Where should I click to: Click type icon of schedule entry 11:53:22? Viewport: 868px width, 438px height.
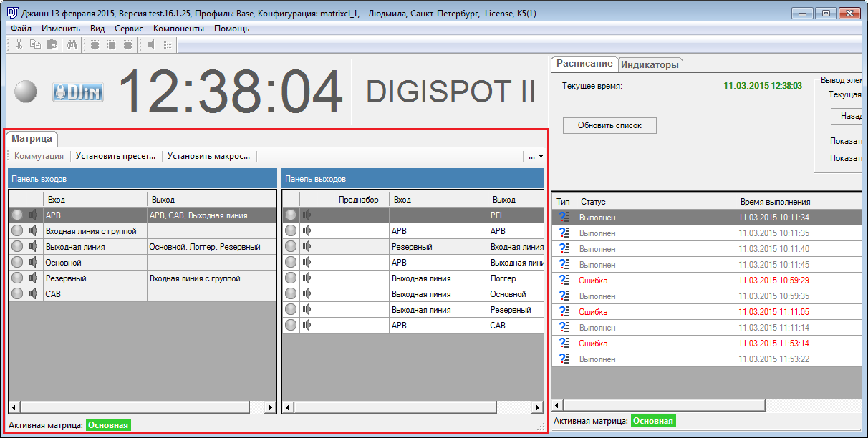click(x=564, y=359)
